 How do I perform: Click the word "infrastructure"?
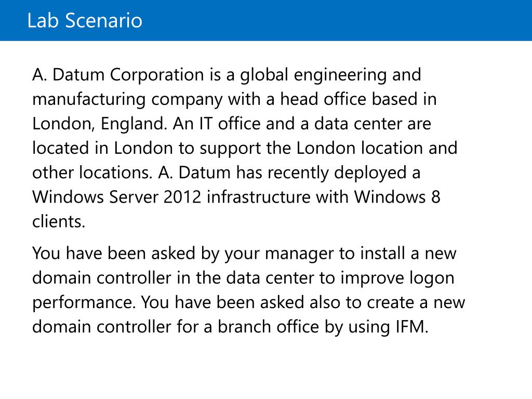259,197
